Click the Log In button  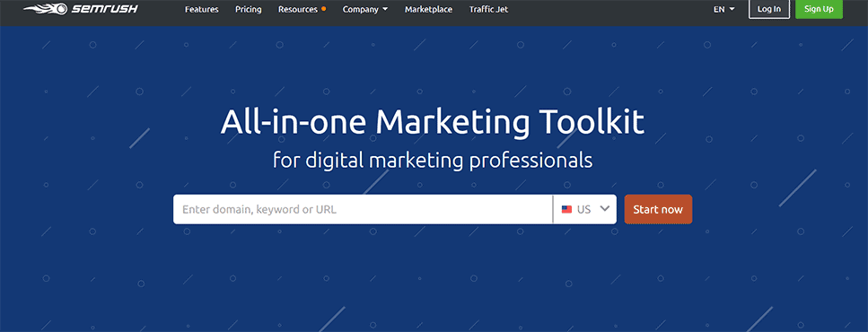(x=769, y=9)
